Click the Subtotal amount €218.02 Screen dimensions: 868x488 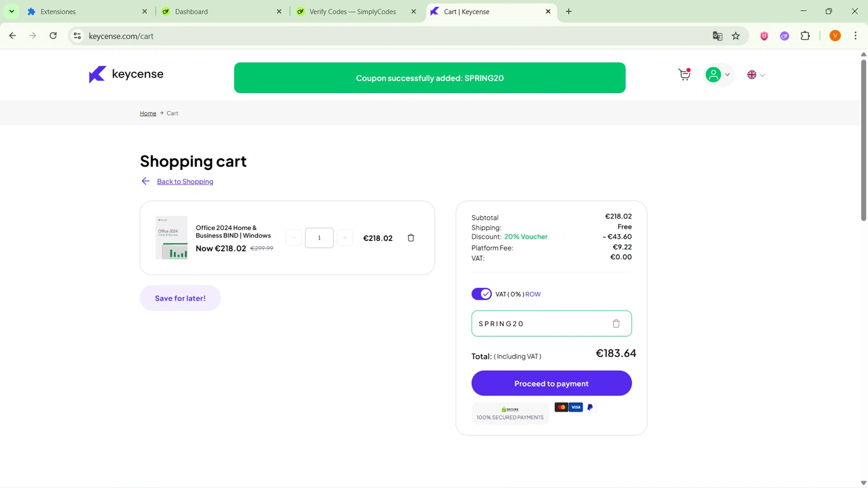click(x=618, y=217)
